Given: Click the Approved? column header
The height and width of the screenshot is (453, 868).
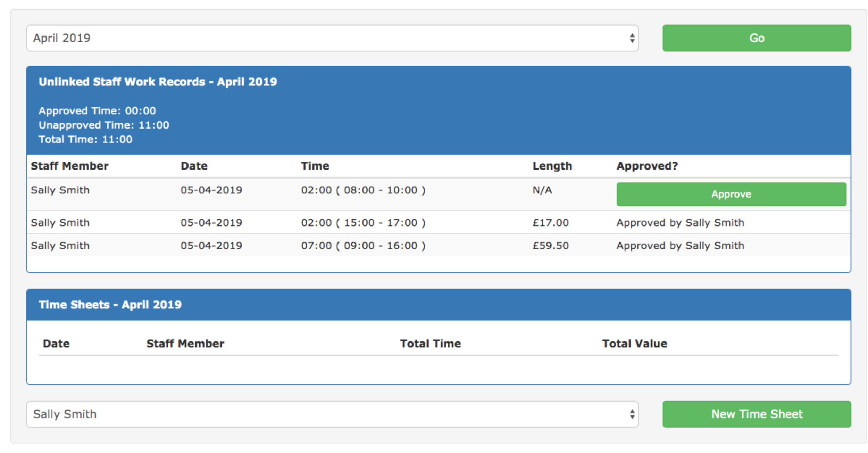Looking at the screenshot, I should (x=647, y=166).
